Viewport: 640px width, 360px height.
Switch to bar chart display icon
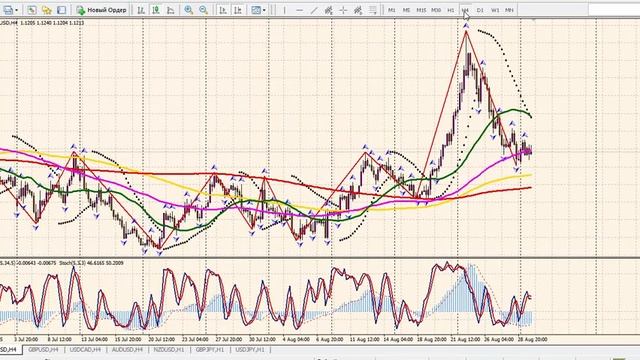point(141,10)
